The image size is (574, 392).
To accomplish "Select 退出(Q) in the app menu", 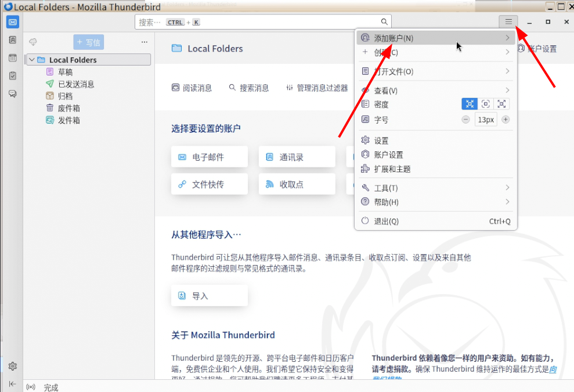I will click(436, 222).
